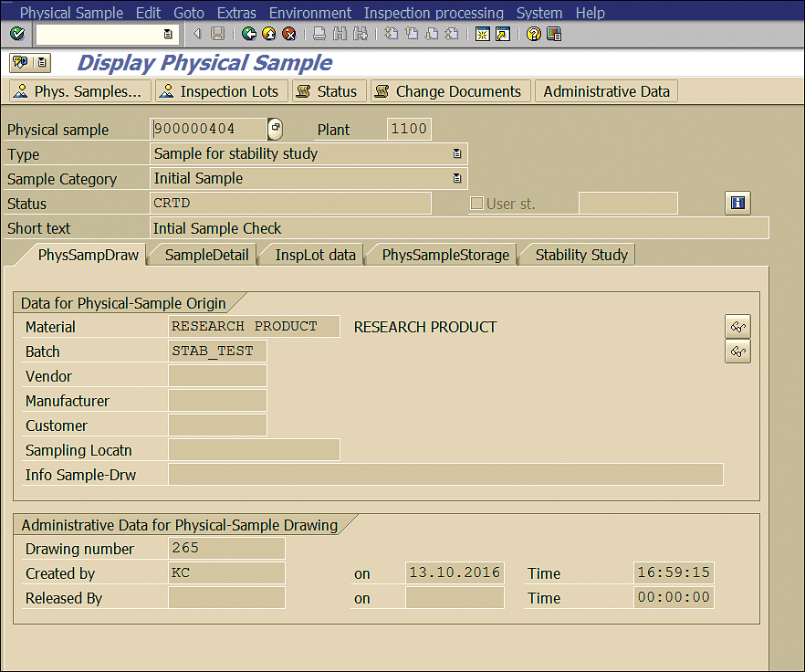Screen dimensions: 805x672
Task: Click the display glasses icon for Material
Action: pyautogui.click(x=737, y=327)
